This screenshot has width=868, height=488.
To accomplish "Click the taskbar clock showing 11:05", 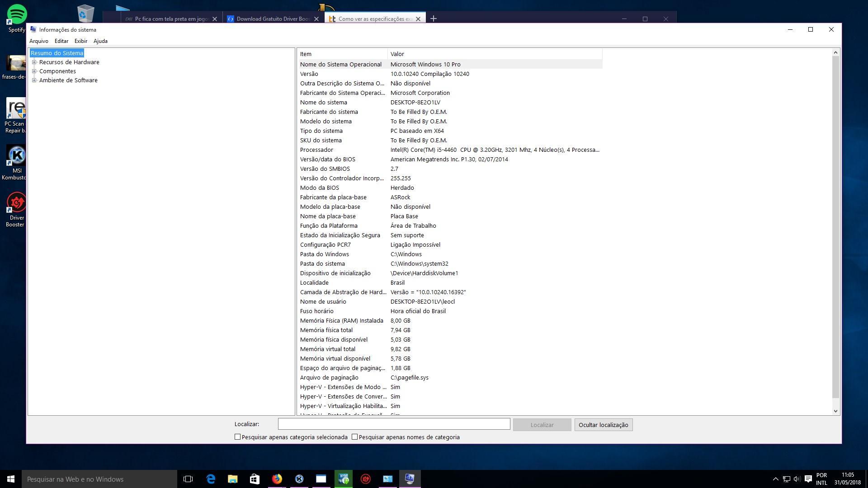I will click(x=848, y=479).
